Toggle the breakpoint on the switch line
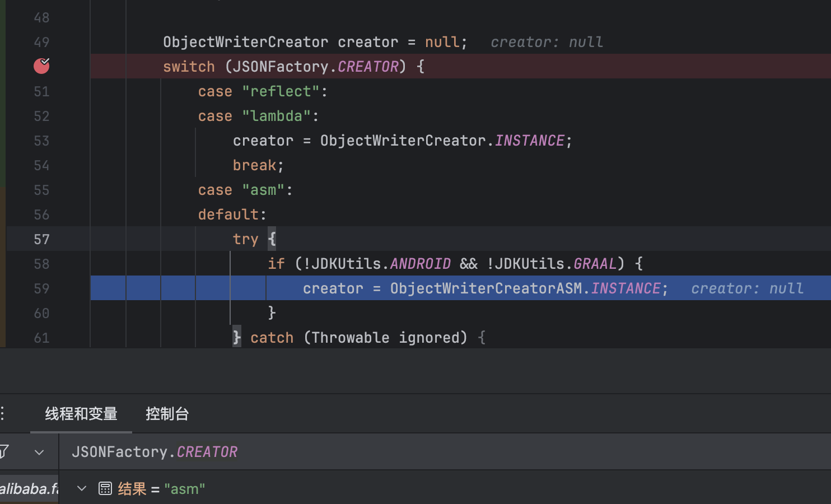Screen dimensions: 831x504 point(41,66)
